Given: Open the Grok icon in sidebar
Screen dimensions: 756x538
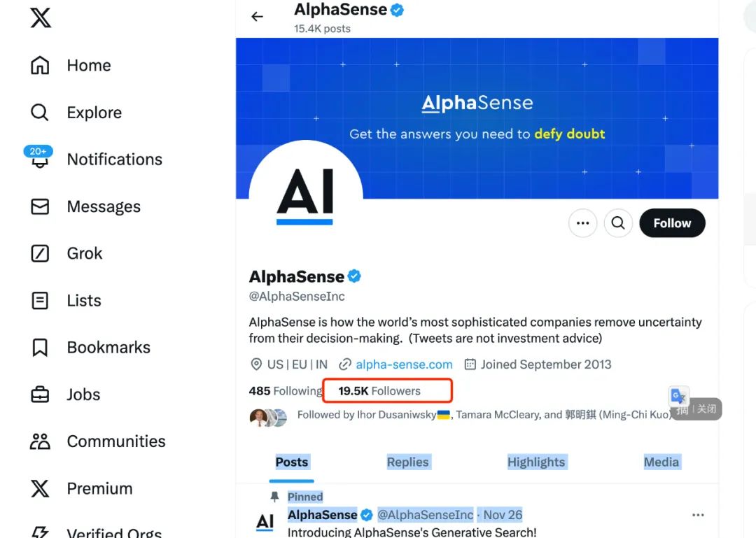Looking at the screenshot, I should pos(40,253).
